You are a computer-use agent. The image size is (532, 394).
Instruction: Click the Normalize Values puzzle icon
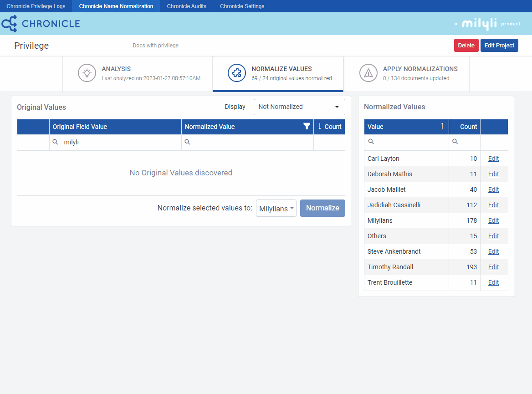[x=236, y=73]
